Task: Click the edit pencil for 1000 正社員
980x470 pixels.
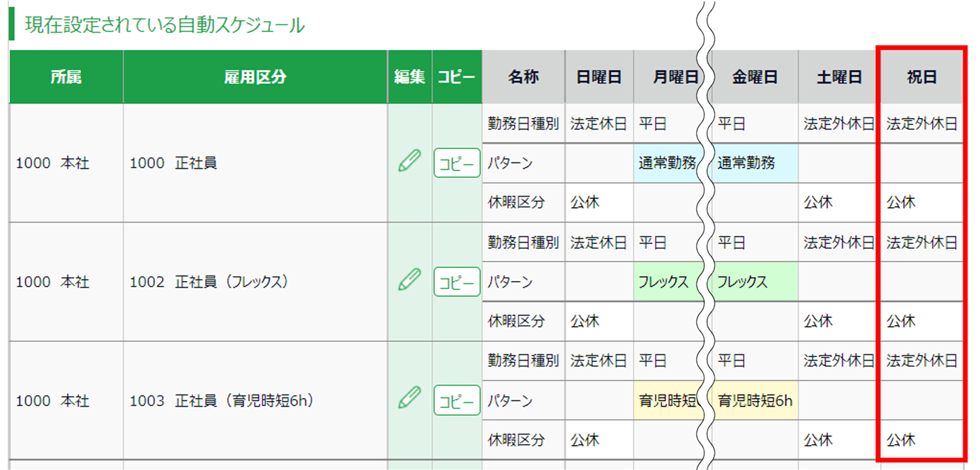Action: (409, 162)
